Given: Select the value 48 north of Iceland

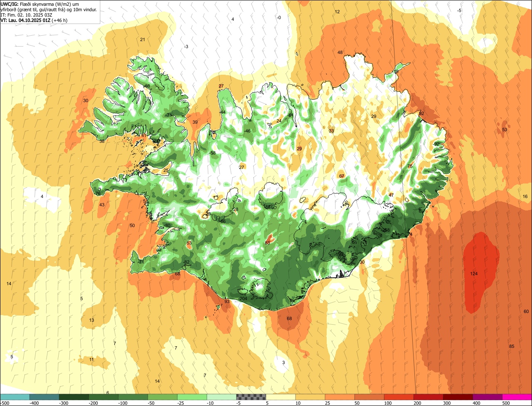Looking at the screenshot, I should tap(340, 52).
